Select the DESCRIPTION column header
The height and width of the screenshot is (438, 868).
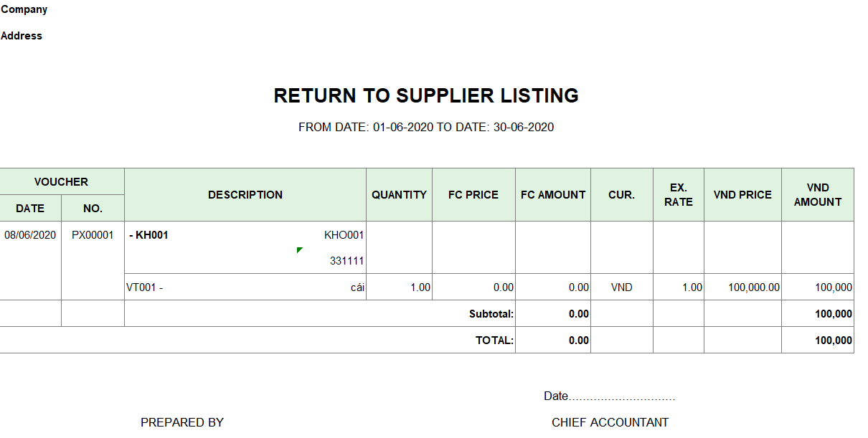tap(245, 195)
